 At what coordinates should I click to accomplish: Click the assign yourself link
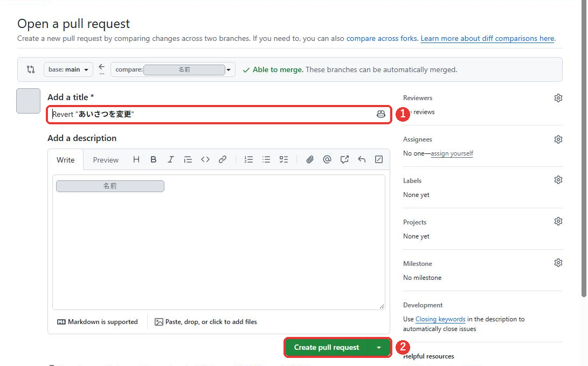coord(452,153)
